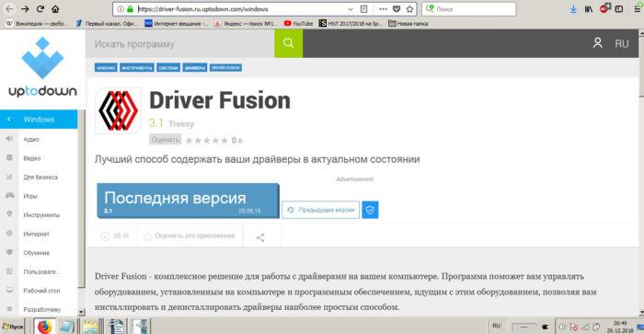Click the DRIVER FUSION breadcrumb tag

(x=225, y=68)
